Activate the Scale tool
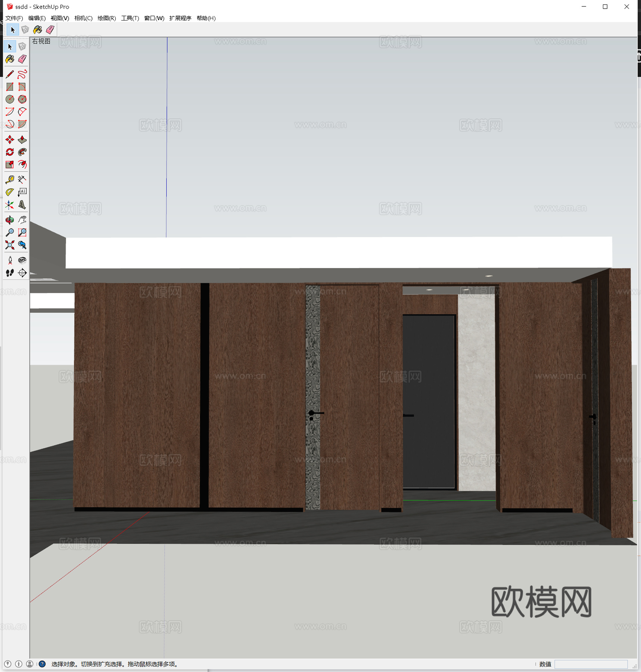Screen dimensions: 641x672 pyautogui.click(x=10, y=164)
